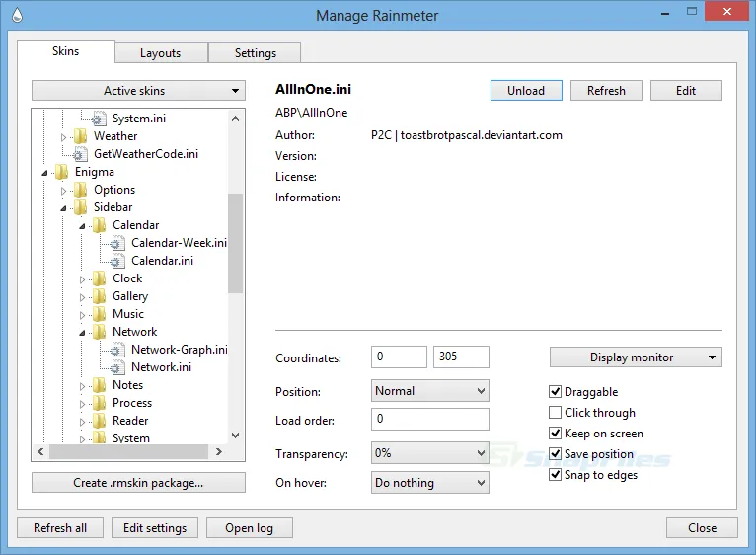Screen dimensions: 756x555
Task: Click Create .rmskin package button
Action: (x=138, y=483)
